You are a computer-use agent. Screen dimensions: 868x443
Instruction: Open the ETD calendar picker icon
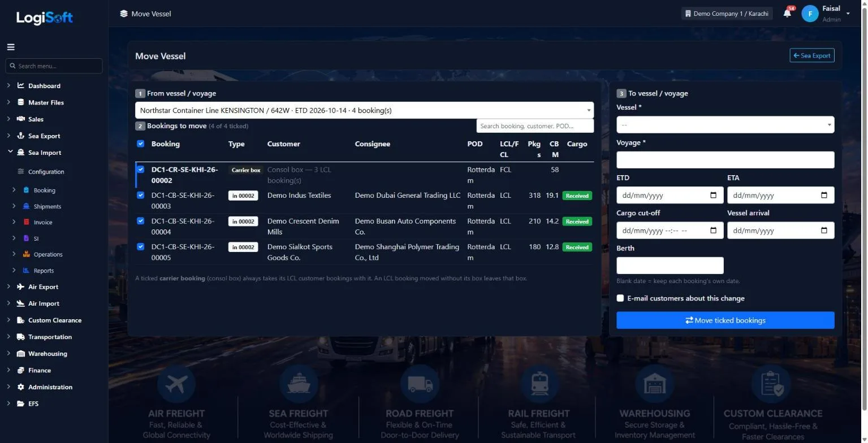[713, 196]
